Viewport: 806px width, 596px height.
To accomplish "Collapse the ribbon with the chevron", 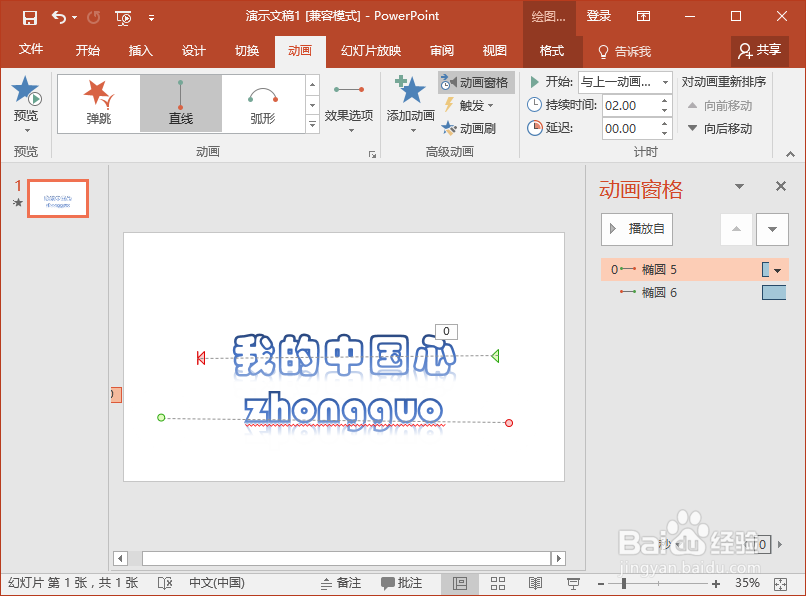I will pyautogui.click(x=790, y=154).
